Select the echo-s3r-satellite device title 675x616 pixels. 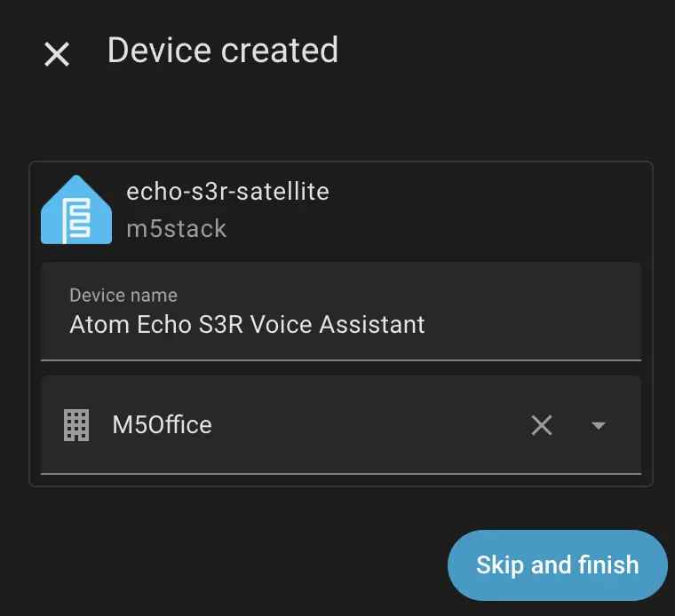coord(227,191)
